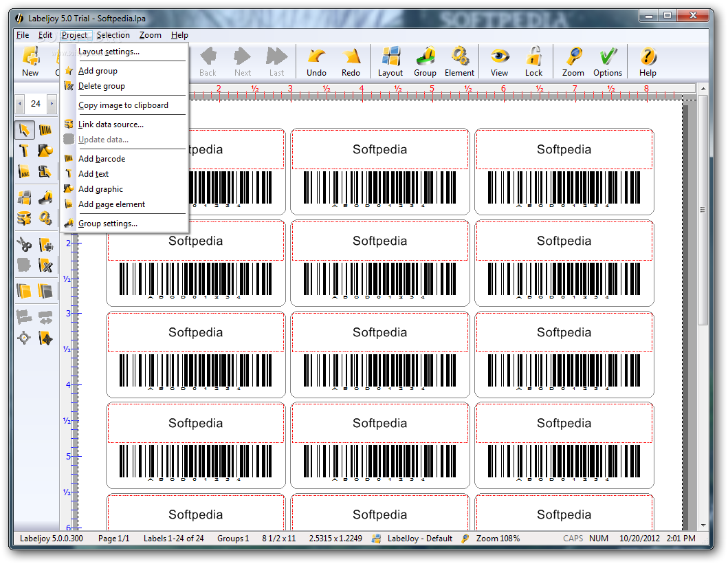This screenshot has width=728, height=564.
Task: Choose Add graphic from Project menu
Action: click(x=124, y=189)
